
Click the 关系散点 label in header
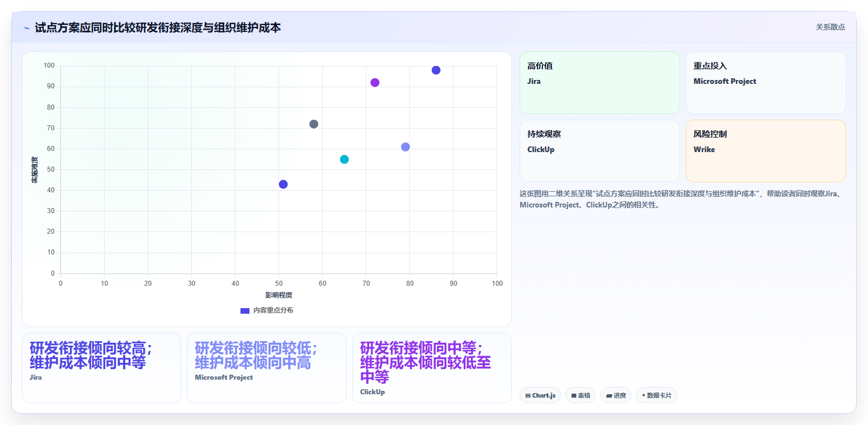coord(831,27)
